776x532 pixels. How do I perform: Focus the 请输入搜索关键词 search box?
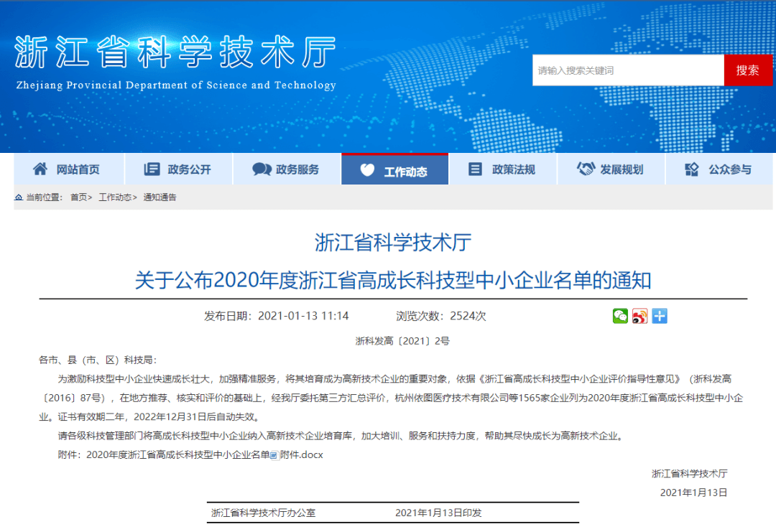pos(627,70)
